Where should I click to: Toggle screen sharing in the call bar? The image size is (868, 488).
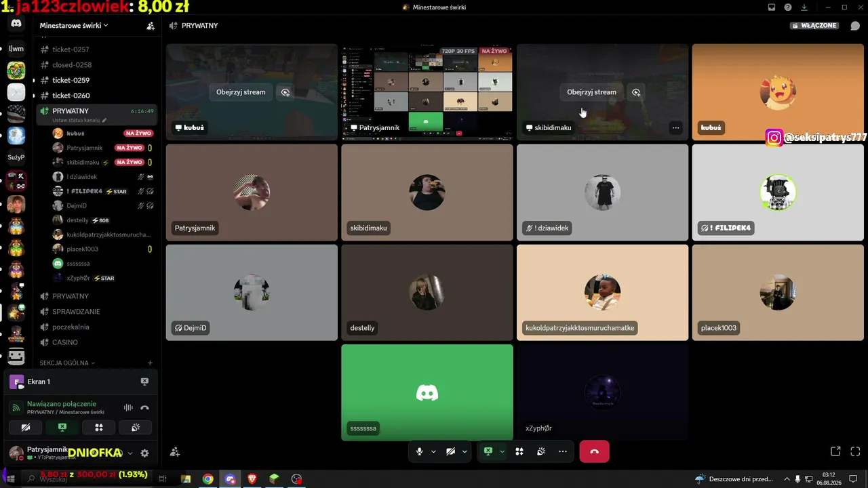click(488, 451)
